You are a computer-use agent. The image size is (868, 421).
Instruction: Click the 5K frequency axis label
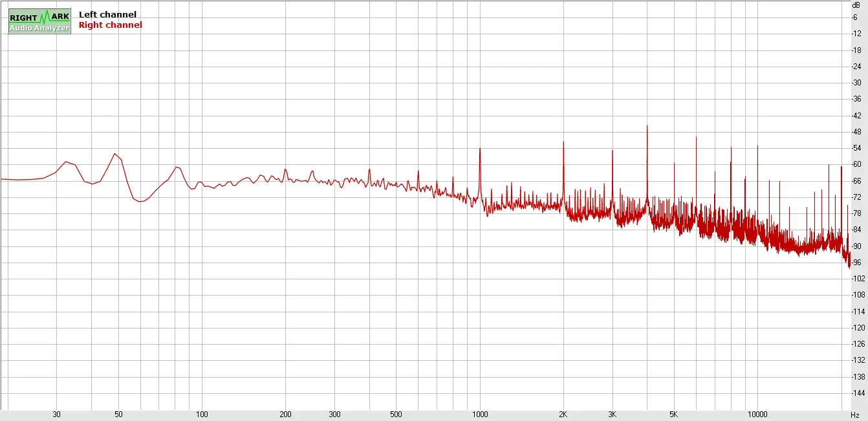[x=673, y=415]
